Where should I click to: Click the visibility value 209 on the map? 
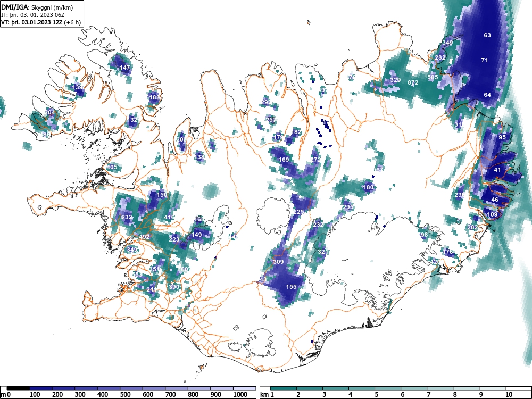[181, 139]
